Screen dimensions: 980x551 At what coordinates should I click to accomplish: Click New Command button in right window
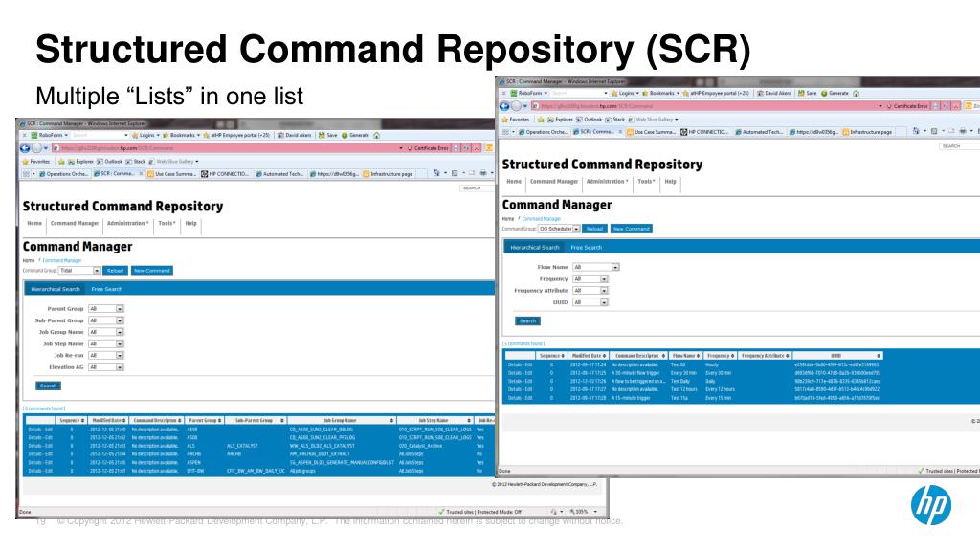(632, 229)
